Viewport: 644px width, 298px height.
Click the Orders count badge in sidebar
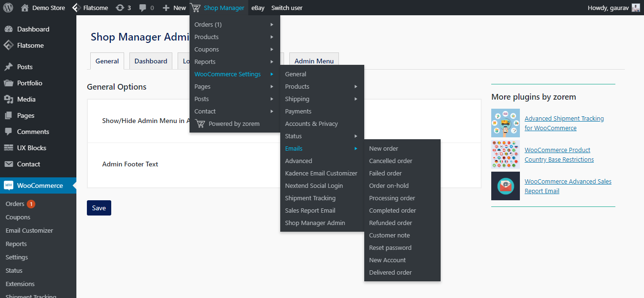click(31, 204)
